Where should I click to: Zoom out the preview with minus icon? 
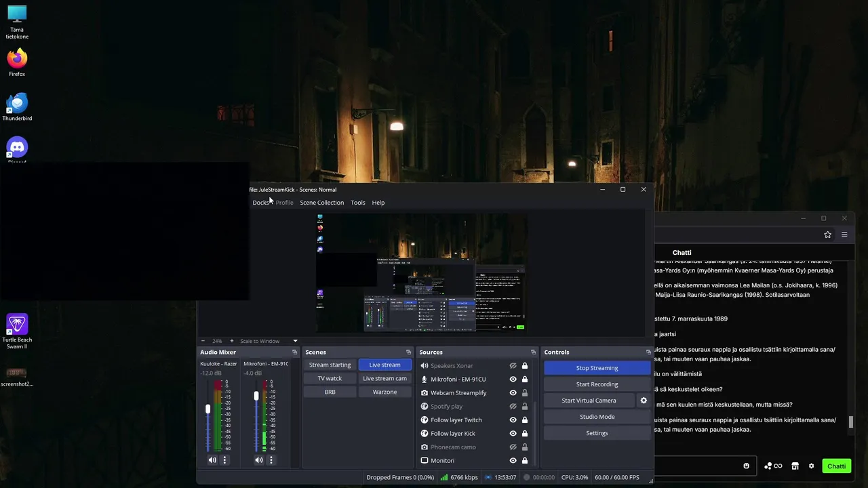coord(202,341)
